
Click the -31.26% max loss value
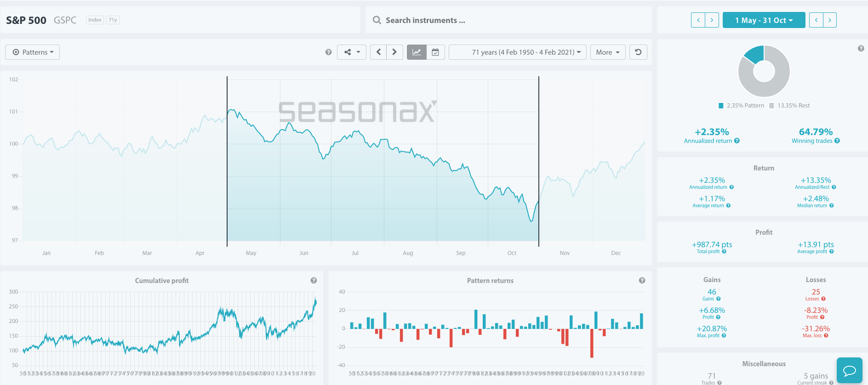(x=816, y=328)
